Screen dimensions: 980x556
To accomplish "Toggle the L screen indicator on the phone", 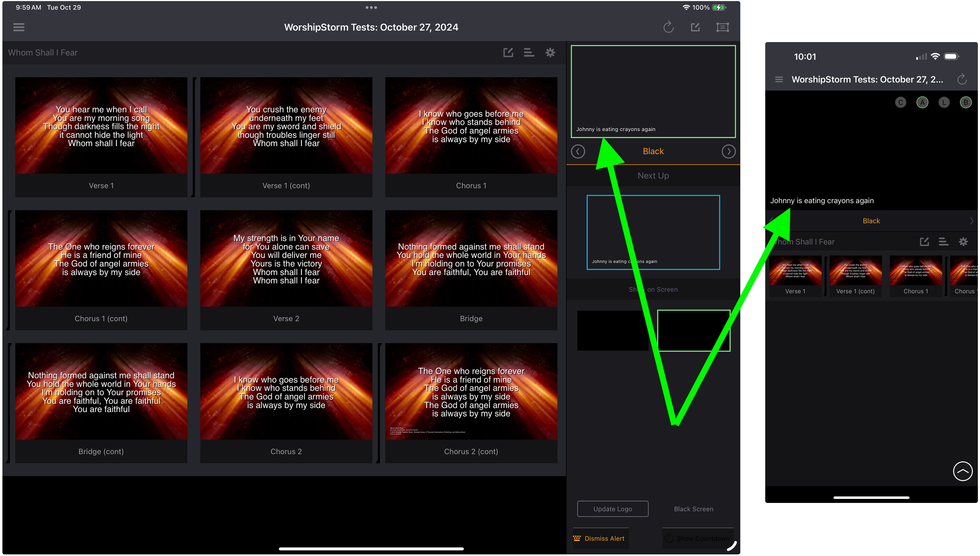I will pos(944,102).
